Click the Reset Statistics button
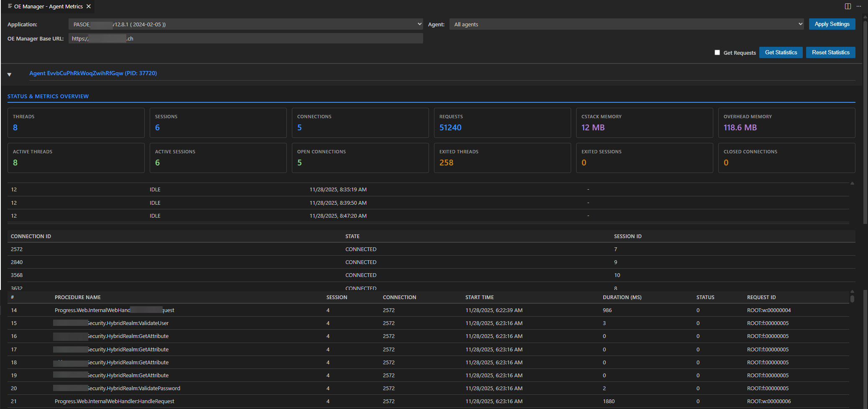This screenshot has width=868, height=409. click(x=830, y=52)
